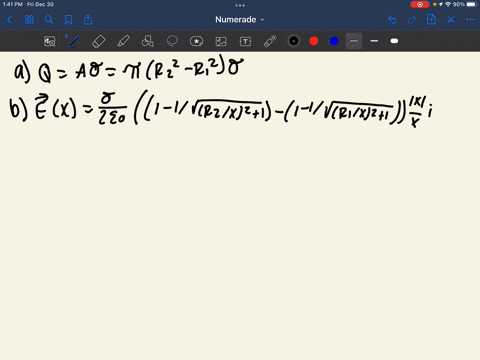This screenshot has width=480, height=360.
Task: Open the thumbnail grid view
Action: coord(29,20)
